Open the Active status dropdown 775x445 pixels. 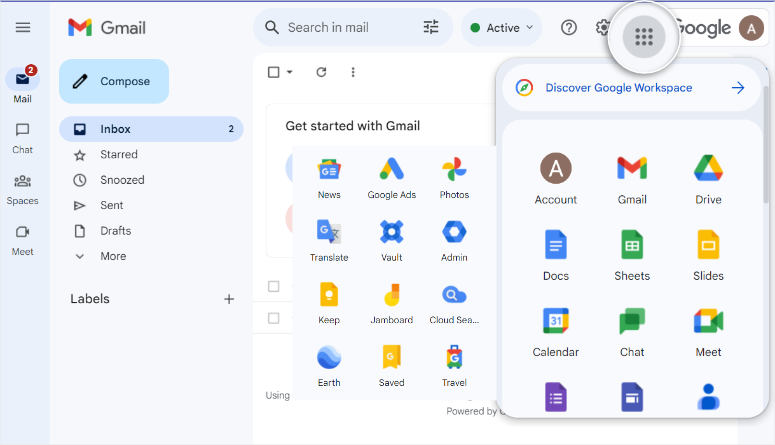pyautogui.click(x=501, y=28)
